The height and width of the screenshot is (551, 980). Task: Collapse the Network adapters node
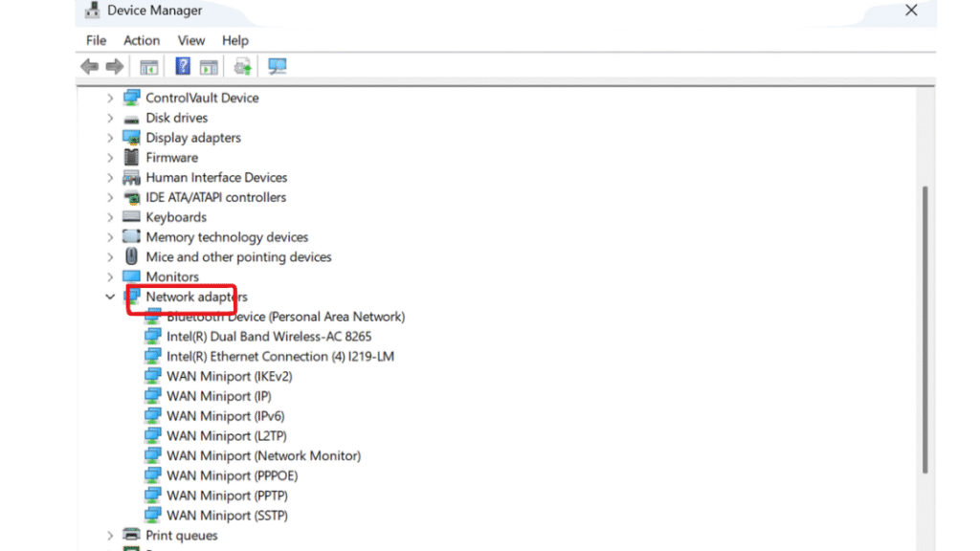pyautogui.click(x=110, y=297)
